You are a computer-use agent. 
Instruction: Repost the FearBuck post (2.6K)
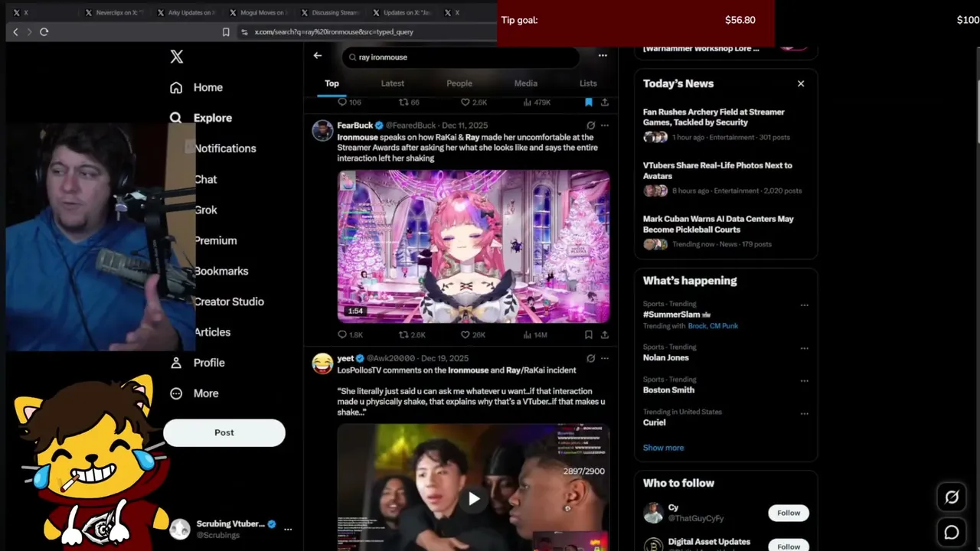click(x=413, y=334)
